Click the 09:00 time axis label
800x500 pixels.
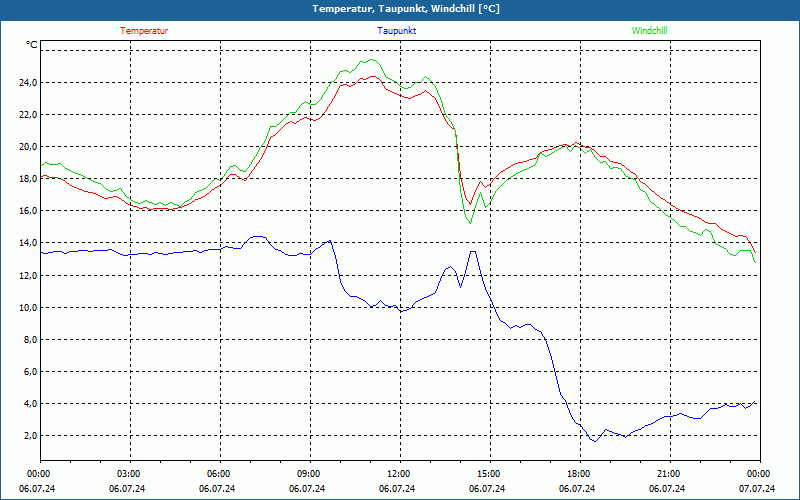tap(308, 474)
